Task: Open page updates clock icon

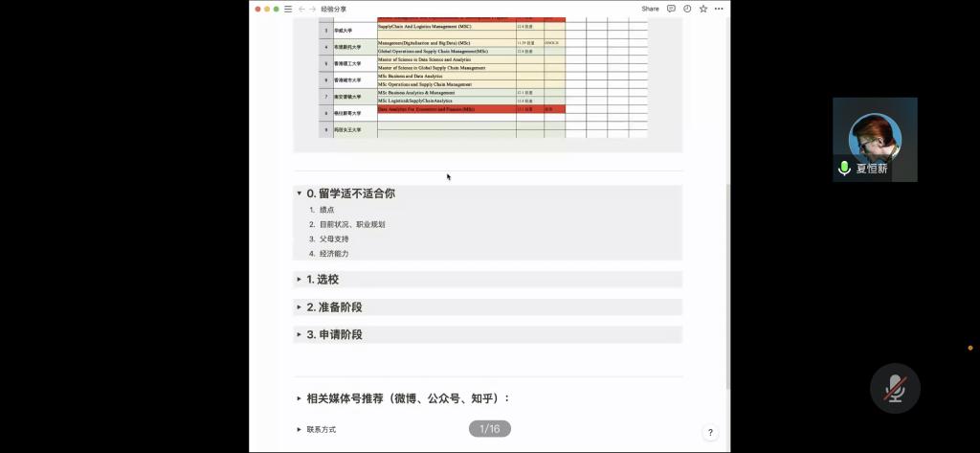Action: (x=687, y=9)
